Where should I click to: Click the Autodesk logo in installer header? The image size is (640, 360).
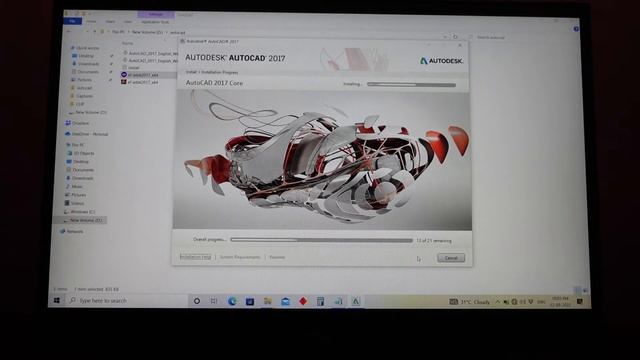(x=441, y=61)
